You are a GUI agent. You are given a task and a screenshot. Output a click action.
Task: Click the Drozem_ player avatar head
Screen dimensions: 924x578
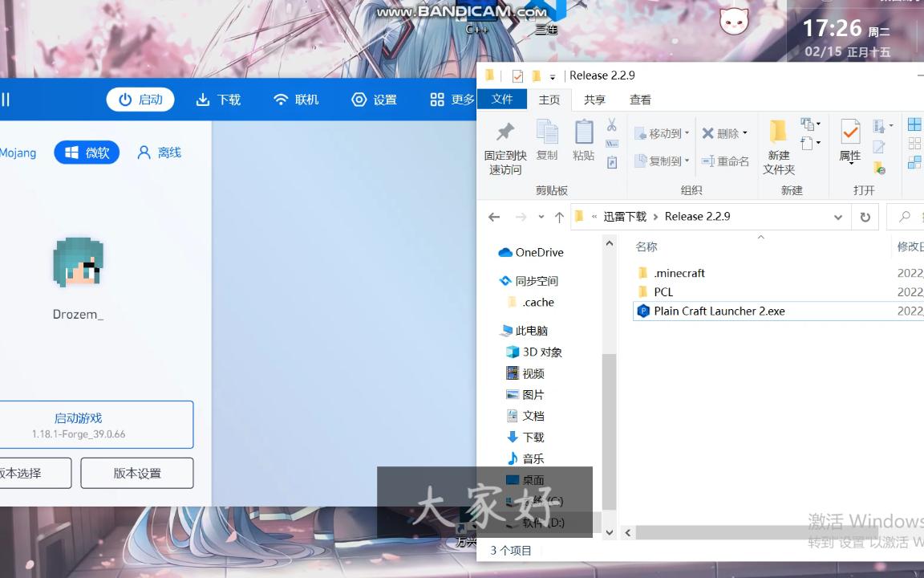click(79, 263)
